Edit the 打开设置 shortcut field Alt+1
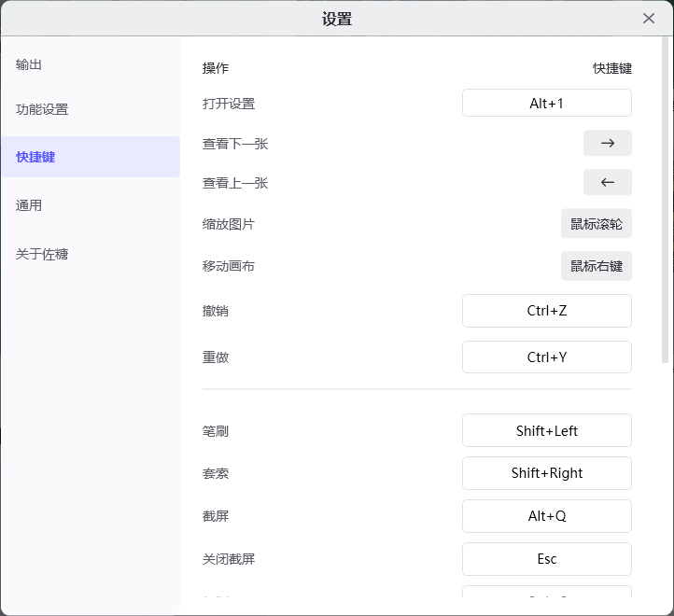Screen dimensions: 674x616 click(x=546, y=103)
